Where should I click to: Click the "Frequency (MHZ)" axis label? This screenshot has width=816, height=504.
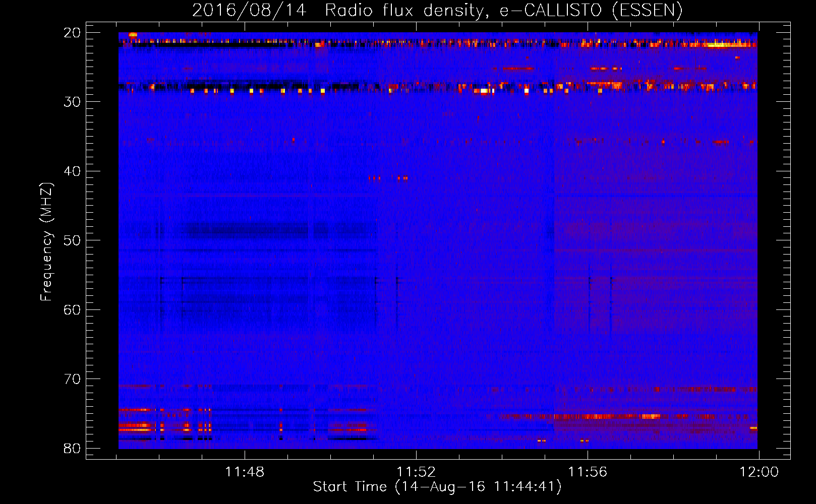point(46,241)
